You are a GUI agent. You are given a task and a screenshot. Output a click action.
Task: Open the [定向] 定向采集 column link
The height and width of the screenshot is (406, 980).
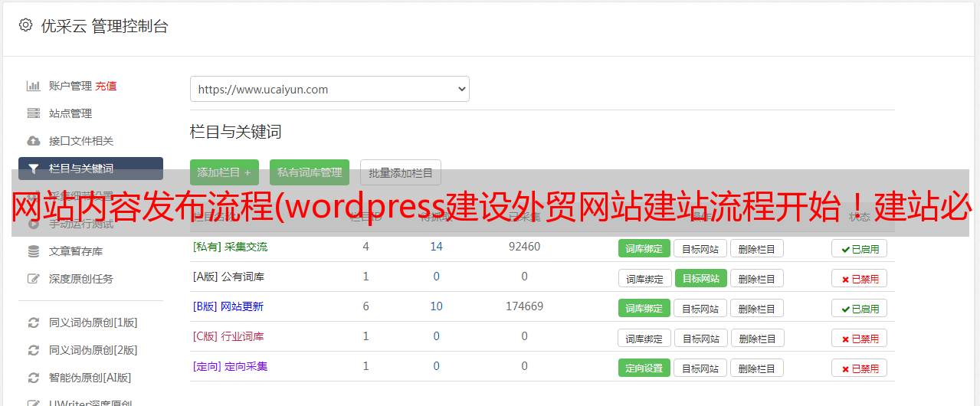[231, 366]
